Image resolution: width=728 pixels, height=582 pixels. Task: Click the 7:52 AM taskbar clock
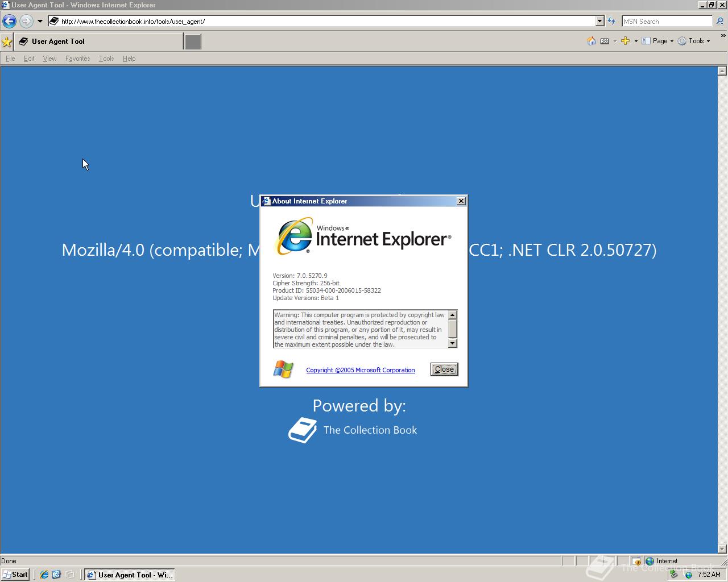pos(709,575)
